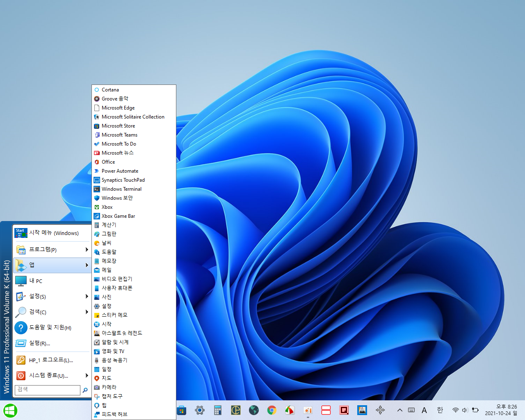Image resolution: width=525 pixels, height=420 pixels.
Task: Open taskbar calculator icon
Action: pyautogui.click(x=218, y=410)
